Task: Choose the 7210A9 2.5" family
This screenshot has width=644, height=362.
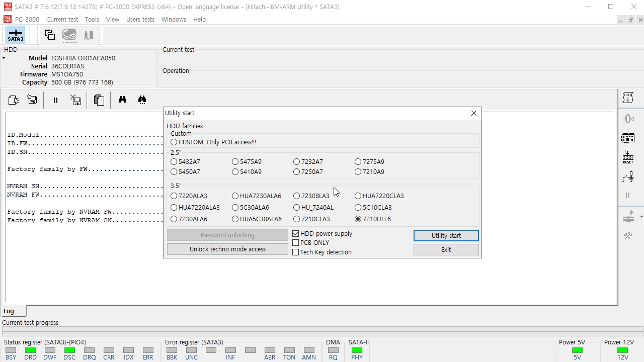Action: (x=358, y=172)
